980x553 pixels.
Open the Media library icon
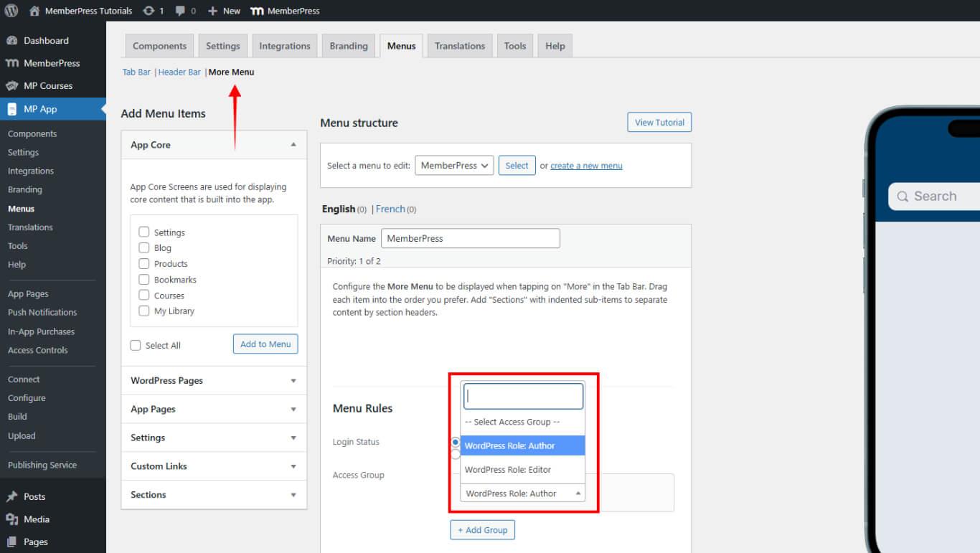[x=11, y=519]
